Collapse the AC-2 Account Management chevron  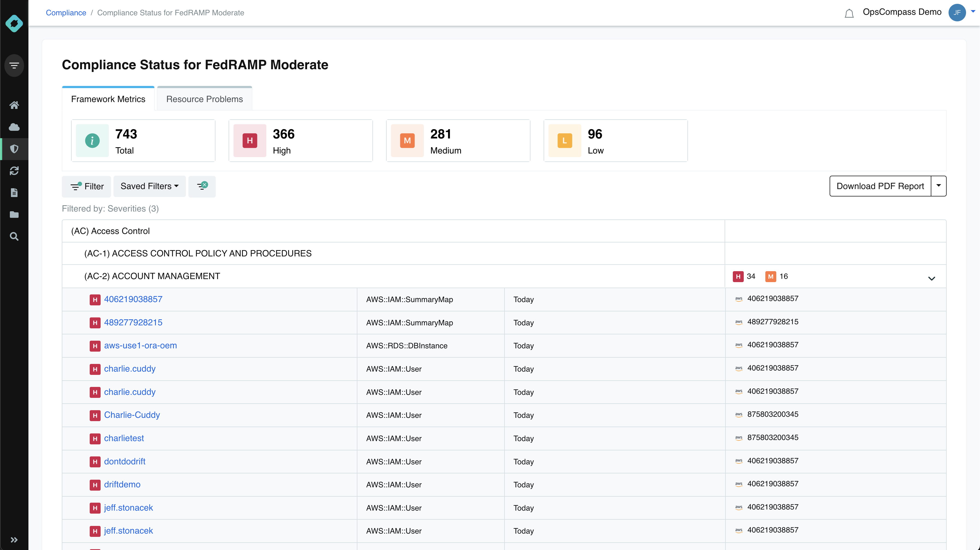coord(931,278)
